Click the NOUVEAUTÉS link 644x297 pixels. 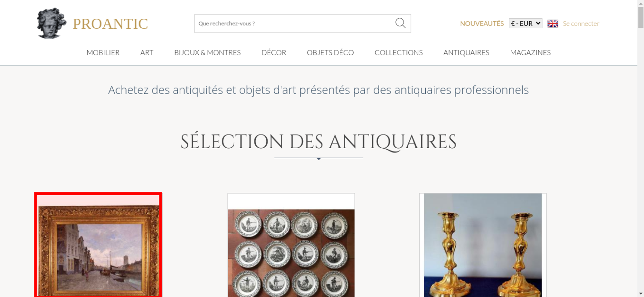point(482,23)
